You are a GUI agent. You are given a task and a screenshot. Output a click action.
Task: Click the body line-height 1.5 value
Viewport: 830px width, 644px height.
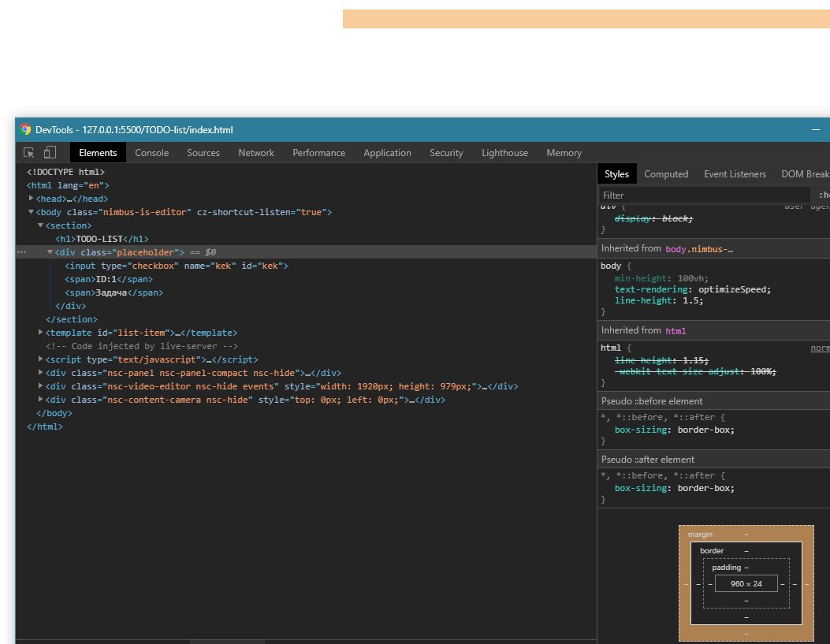[690, 300]
